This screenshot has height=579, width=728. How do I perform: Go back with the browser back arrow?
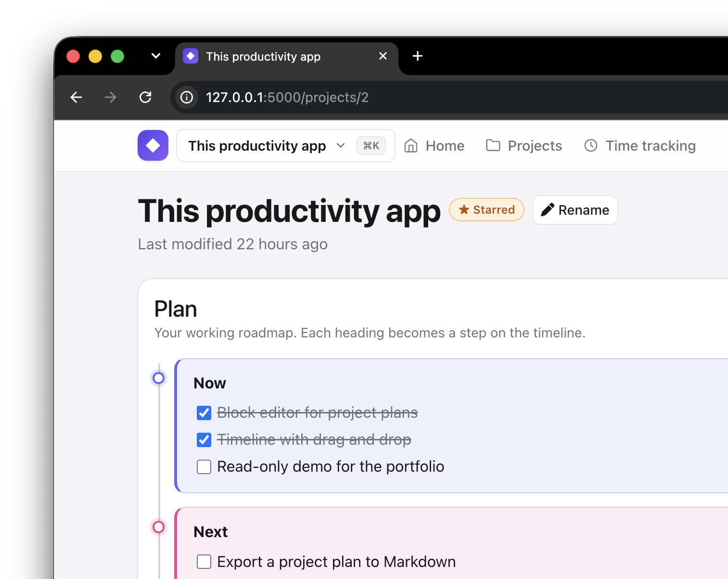76,97
